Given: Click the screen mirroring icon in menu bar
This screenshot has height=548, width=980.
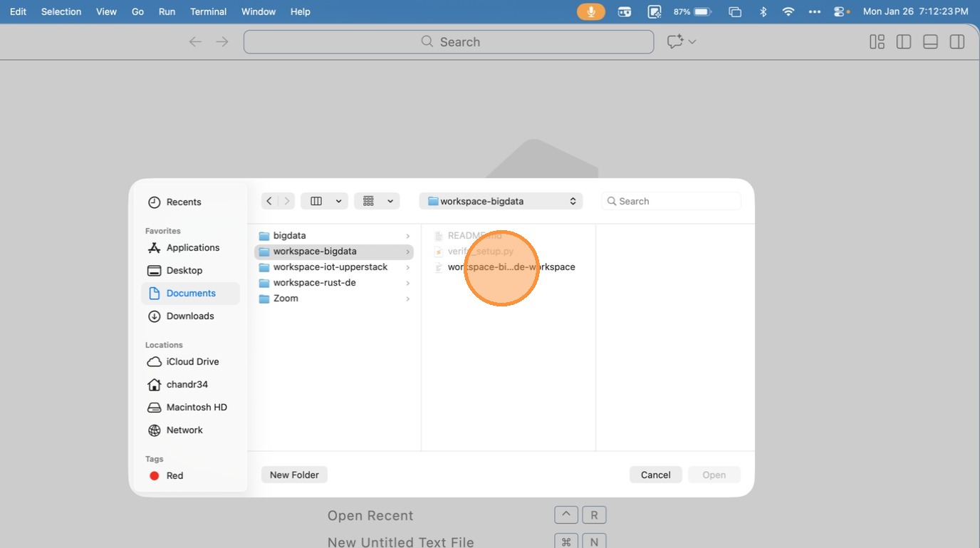Looking at the screenshot, I should point(735,11).
